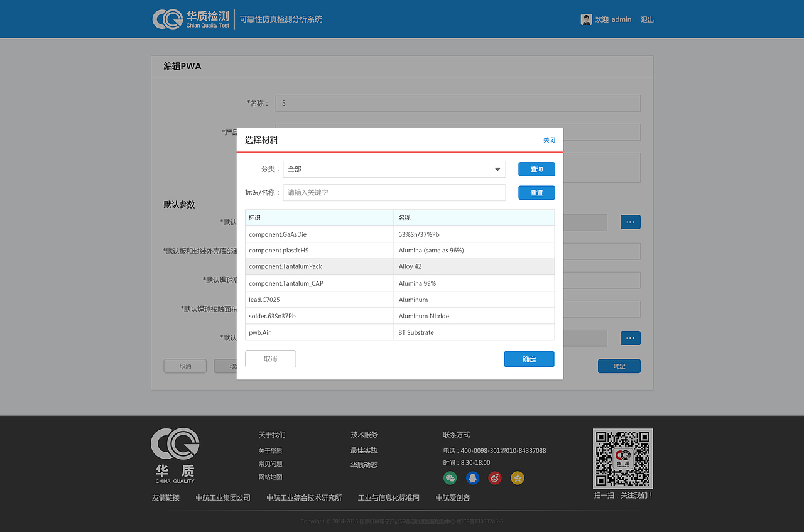Screen dimensions: 804x532
Task: Click the 名称 column header
Action: (x=474, y=218)
